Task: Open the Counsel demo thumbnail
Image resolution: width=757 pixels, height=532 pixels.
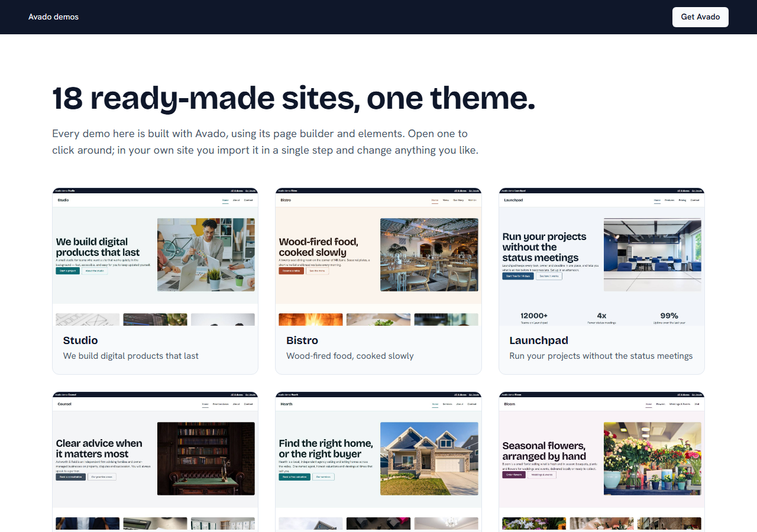Action: [155, 461]
